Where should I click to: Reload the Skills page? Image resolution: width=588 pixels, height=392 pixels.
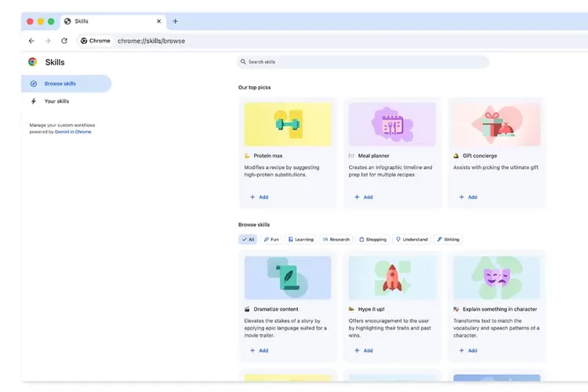click(64, 41)
